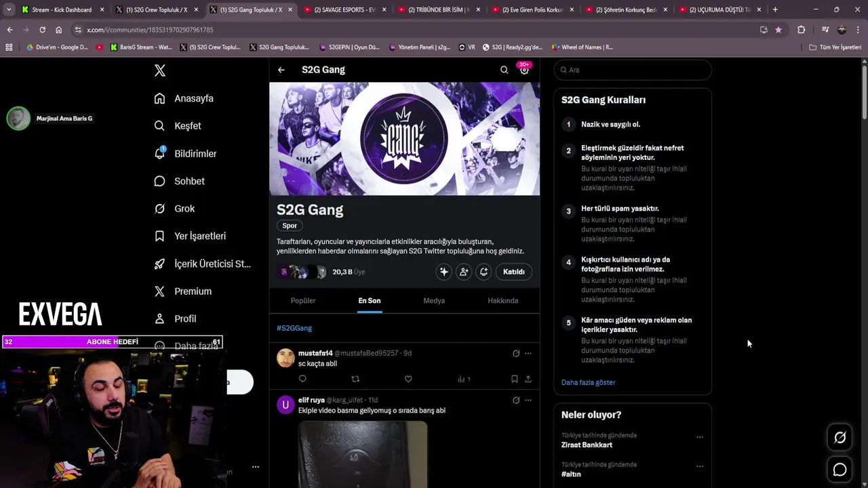Share mustafa14's post
Viewport: 868px width, 488px height.
tap(528, 379)
